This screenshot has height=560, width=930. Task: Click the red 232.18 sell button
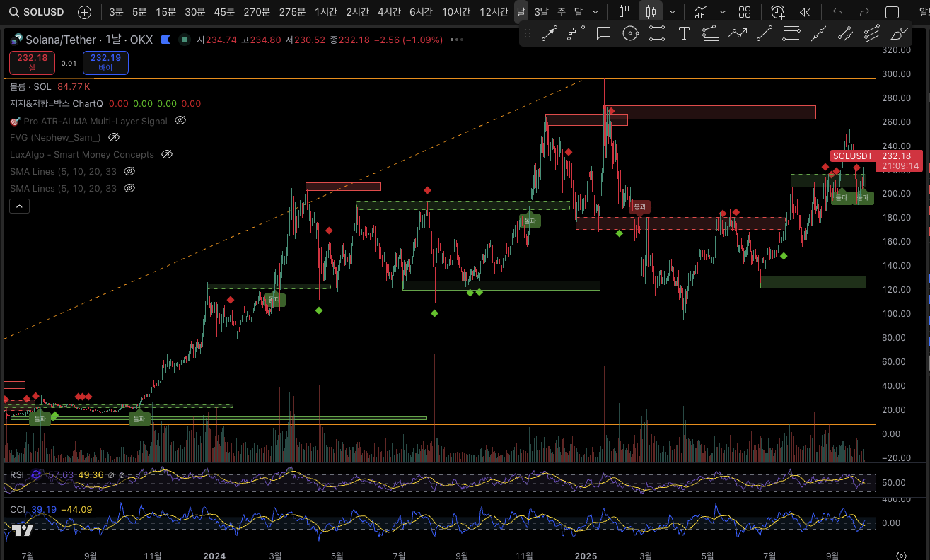pos(32,62)
